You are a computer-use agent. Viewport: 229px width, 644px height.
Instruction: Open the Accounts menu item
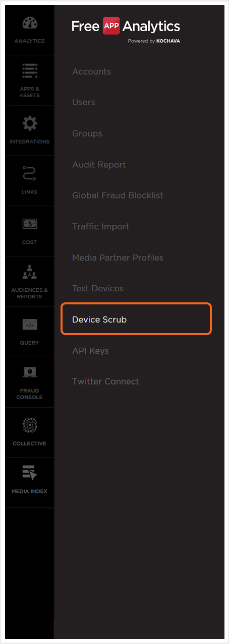click(91, 72)
